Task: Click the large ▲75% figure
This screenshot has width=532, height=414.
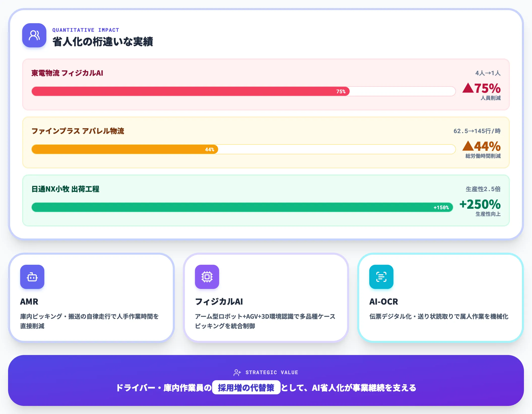Action: click(482, 88)
